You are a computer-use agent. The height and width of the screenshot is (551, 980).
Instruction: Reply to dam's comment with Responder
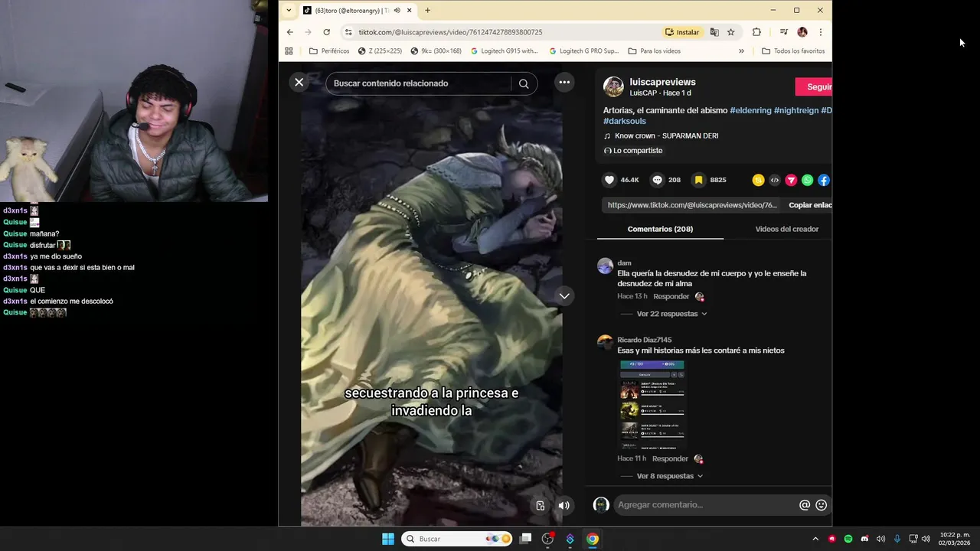coord(671,296)
